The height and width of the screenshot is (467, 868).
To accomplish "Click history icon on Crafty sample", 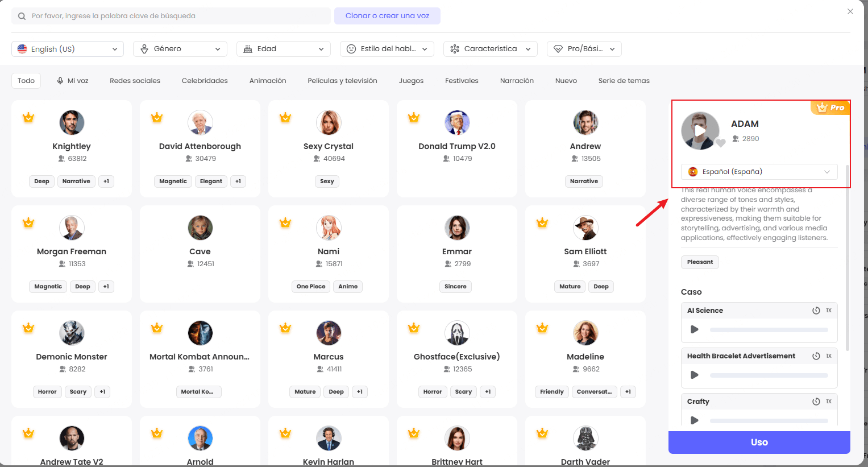I will click(x=816, y=402).
